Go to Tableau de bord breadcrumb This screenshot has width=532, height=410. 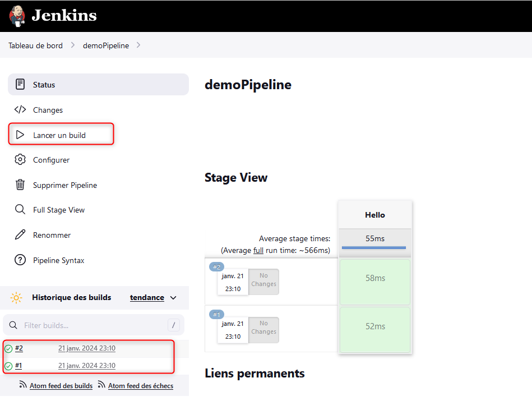pos(36,45)
